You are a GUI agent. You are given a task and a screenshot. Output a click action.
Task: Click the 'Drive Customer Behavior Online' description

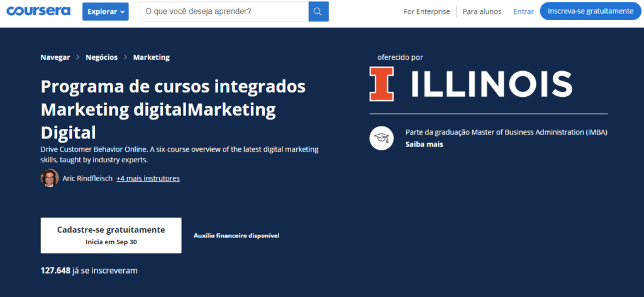tap(179, 154)
